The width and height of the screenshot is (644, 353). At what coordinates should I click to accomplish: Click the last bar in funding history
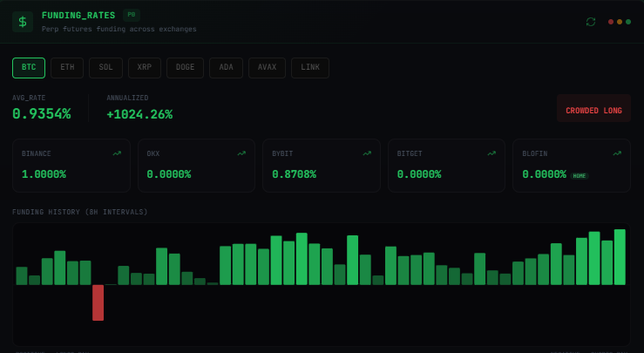click(620, 257)
